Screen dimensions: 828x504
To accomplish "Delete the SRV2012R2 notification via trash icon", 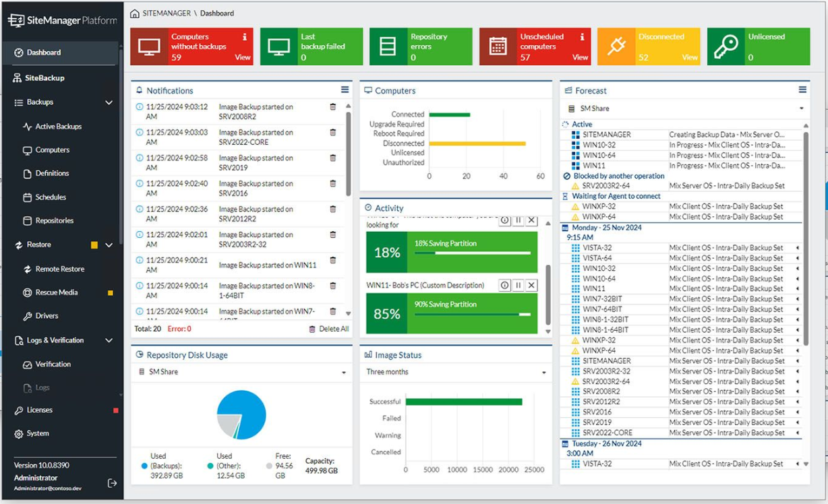I will point(332,209).
